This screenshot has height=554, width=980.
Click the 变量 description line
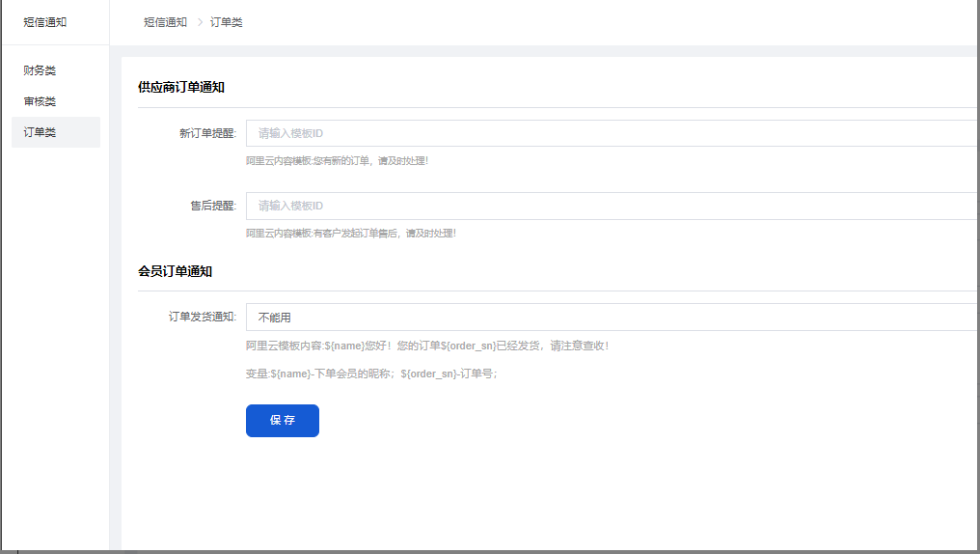[x=371, y=374]
